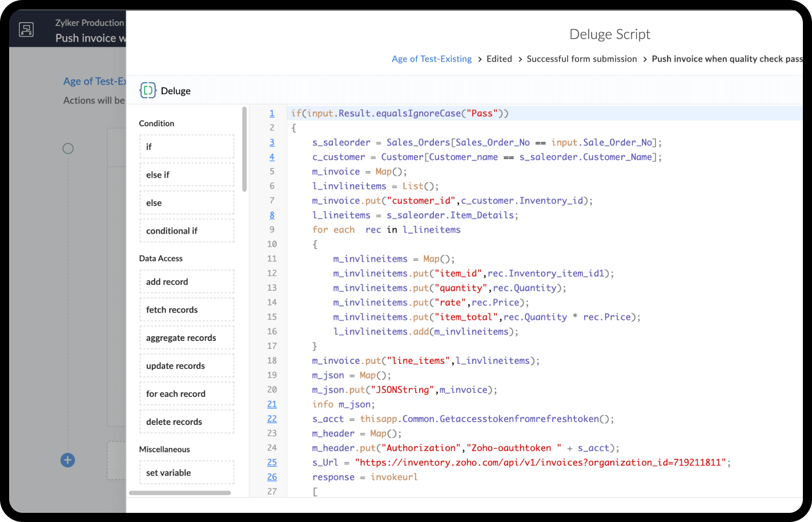
Task: Add the 'conditional if' block
Action: tap(187, 231)
